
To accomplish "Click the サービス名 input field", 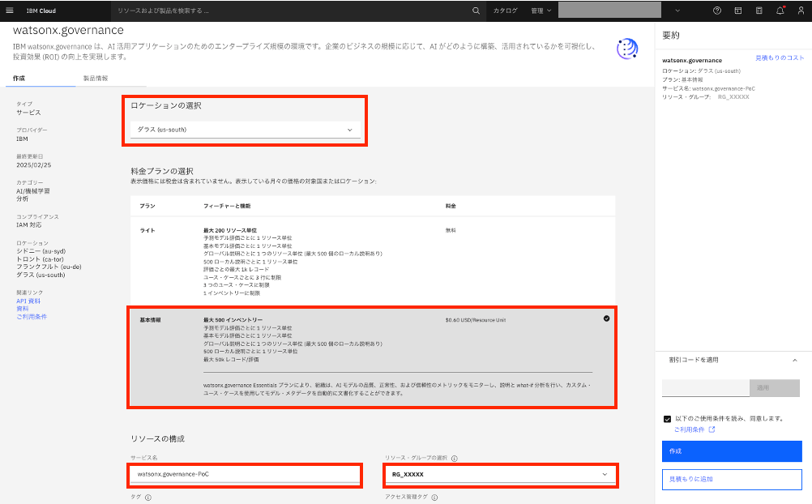I will [x=245, y=474].
